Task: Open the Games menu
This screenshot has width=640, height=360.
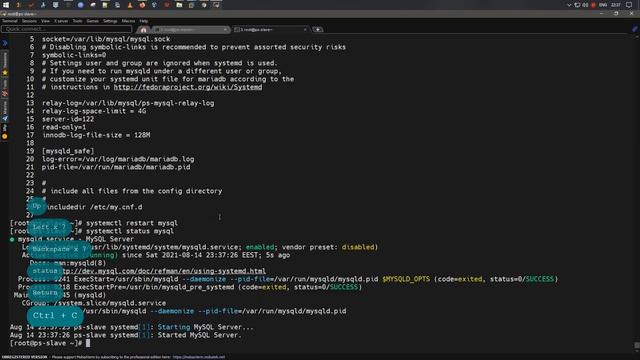Action: 93,21
